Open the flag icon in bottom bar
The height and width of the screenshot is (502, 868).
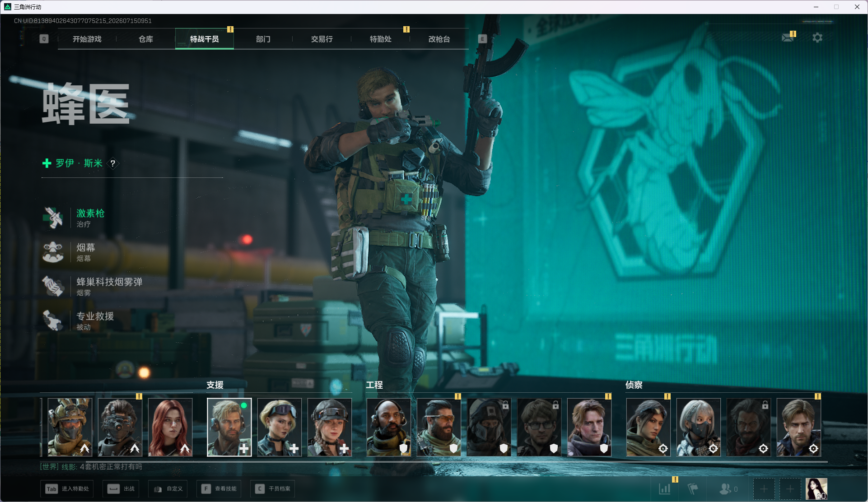pos(692,489)
